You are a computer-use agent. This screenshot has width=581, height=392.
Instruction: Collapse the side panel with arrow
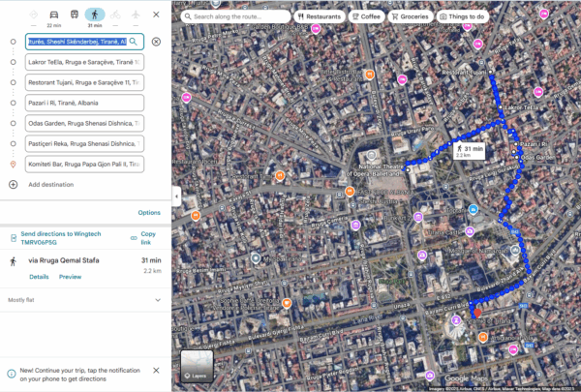click(x=175, y=196)
